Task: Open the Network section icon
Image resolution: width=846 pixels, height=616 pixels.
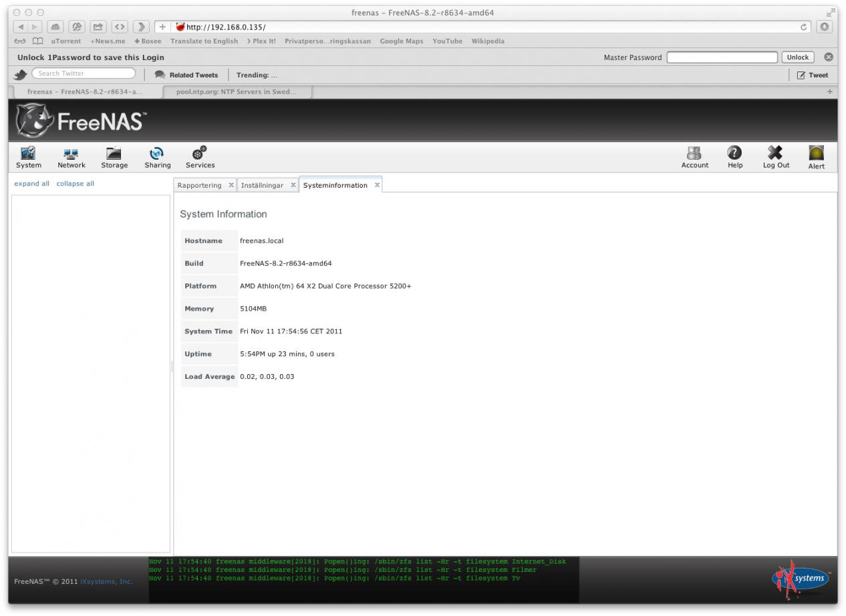Action: pos(72,158)
